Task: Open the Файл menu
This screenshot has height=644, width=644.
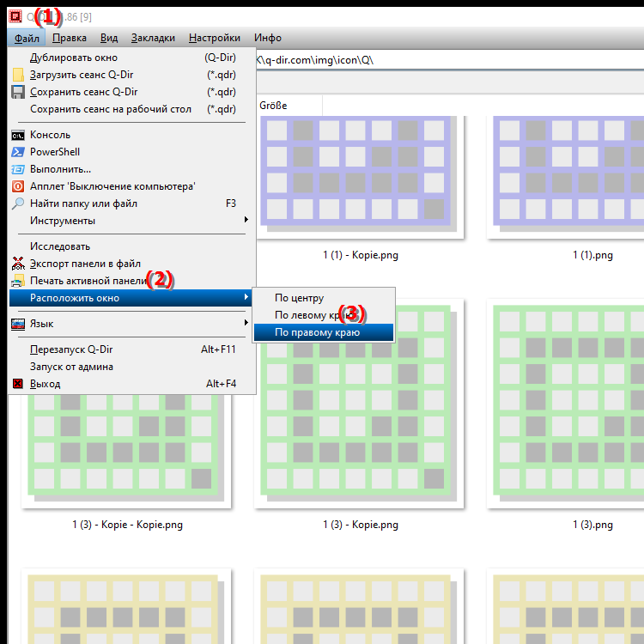Action: click(27, 38)
